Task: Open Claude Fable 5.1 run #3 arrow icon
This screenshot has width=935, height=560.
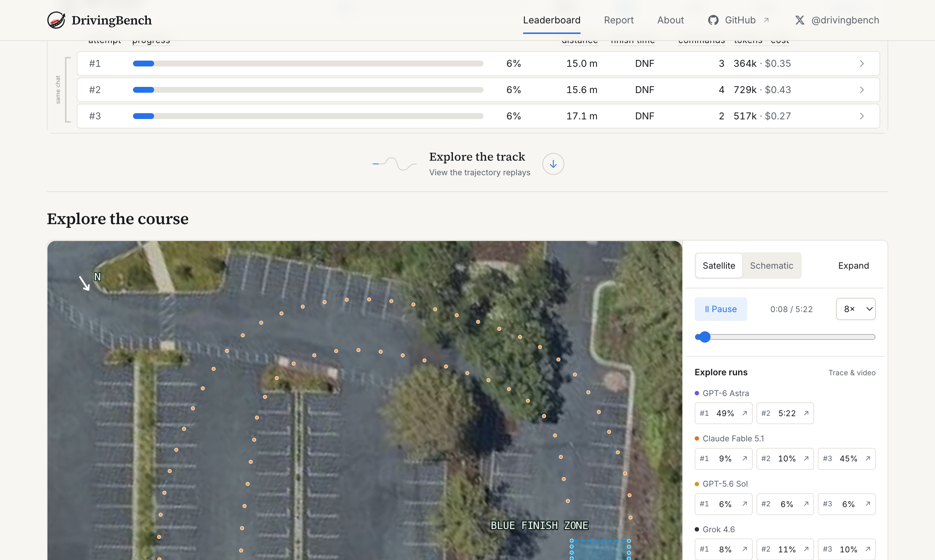Action: pyautogui.click(x=868, y=459)
